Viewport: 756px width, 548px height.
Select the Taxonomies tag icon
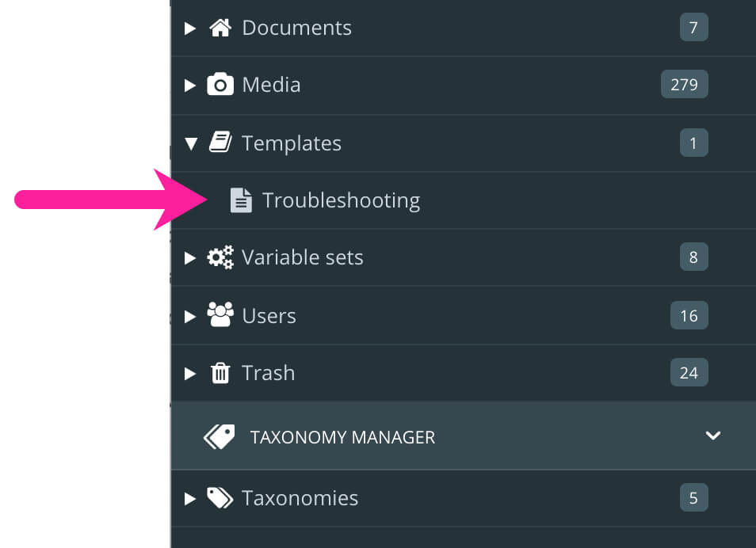pos(220,497)
